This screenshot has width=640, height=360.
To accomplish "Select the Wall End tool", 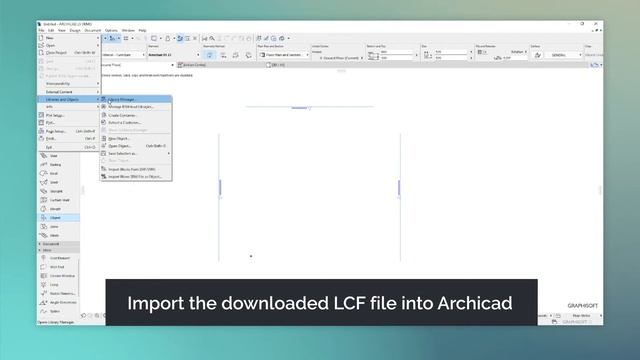I will [58, 267].
